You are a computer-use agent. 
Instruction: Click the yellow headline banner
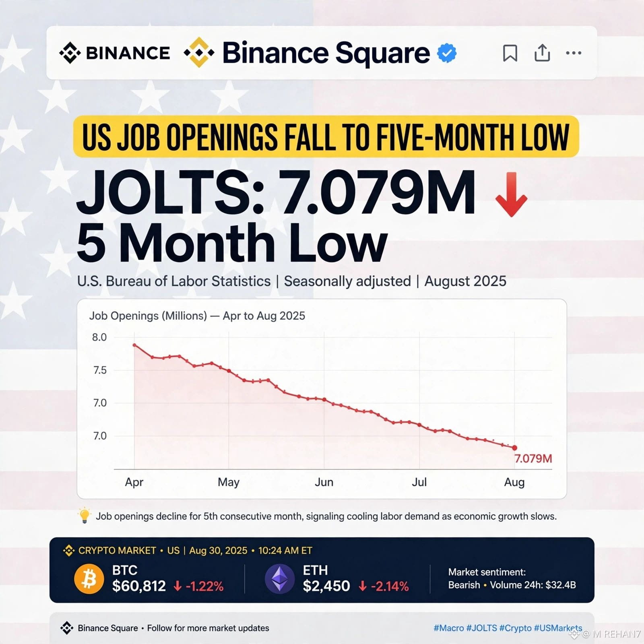(326, 136)
